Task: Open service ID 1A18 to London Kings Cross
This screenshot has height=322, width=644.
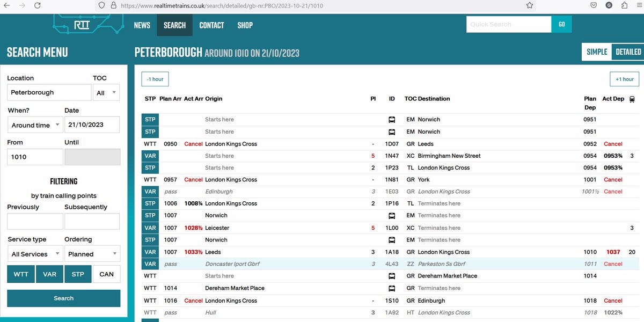Action: (392, 252)
